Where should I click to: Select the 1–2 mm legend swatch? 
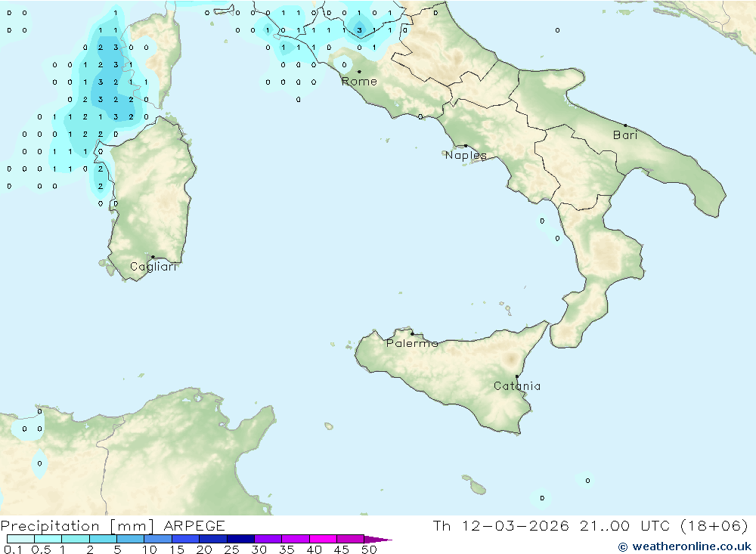tap(76, 539)
